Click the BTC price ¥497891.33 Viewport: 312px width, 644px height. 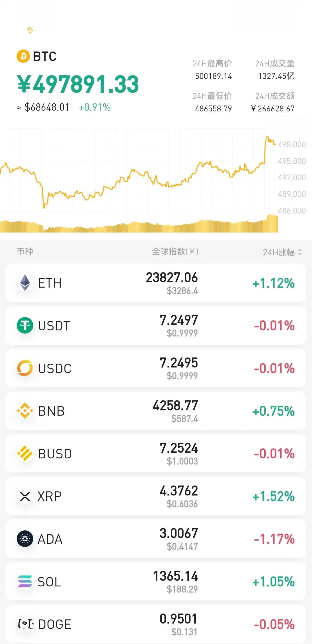(78, 84)
